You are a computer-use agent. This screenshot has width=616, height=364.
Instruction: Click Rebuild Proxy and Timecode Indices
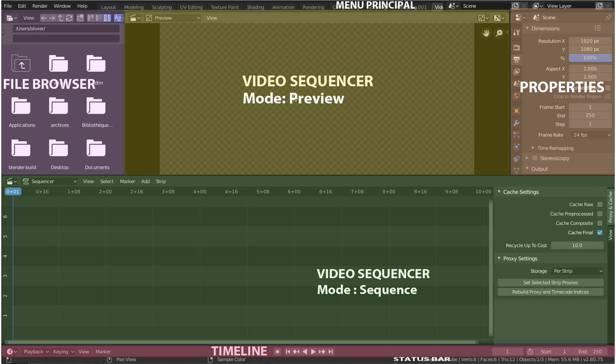coord(550,292)
